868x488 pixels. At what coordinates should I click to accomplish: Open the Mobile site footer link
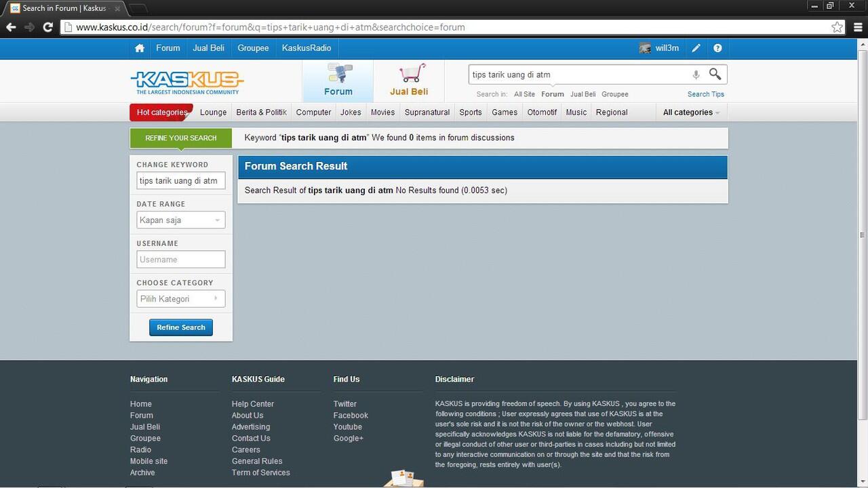(x=149, y=462)
